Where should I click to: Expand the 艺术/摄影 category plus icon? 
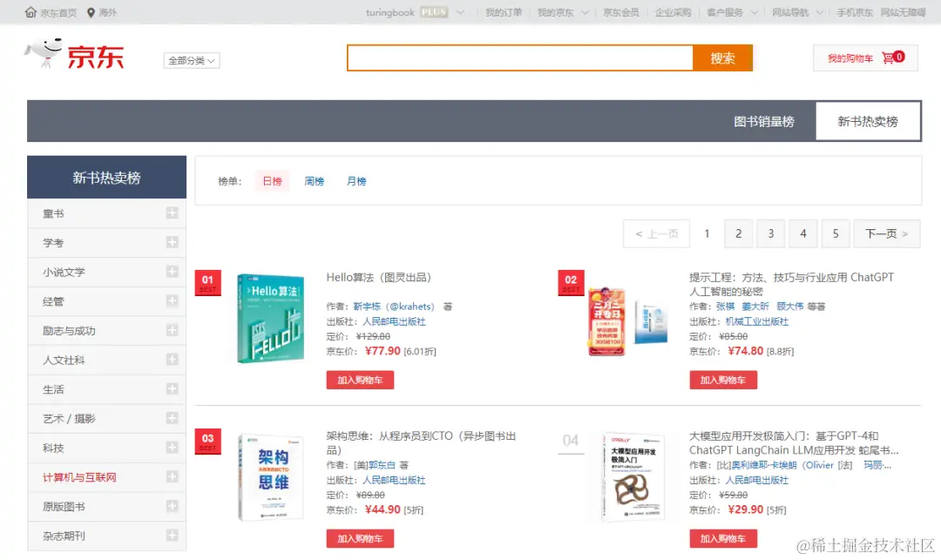[x=172, y=418]
